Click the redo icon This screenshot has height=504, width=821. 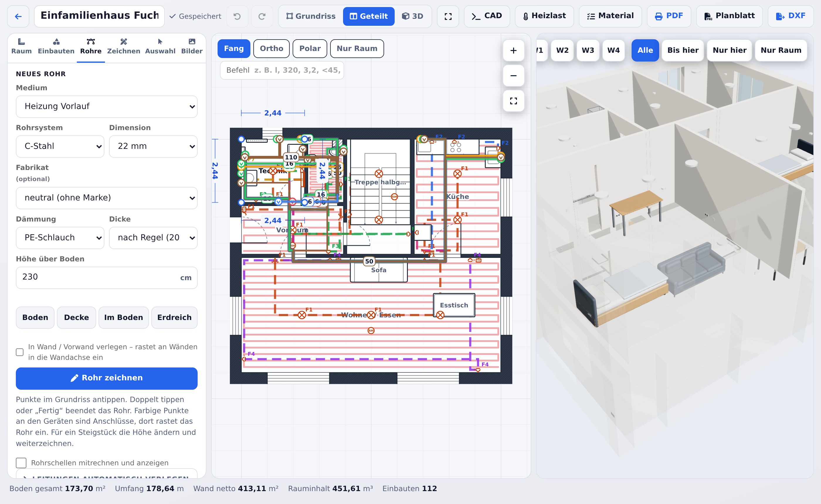[x=262, y=16]
